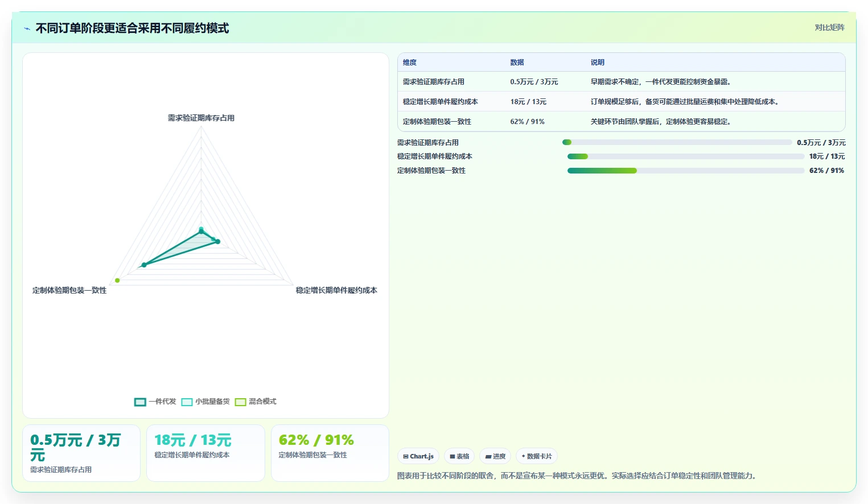Click the 一件代发 legend color box

click(x=140, y=402)
